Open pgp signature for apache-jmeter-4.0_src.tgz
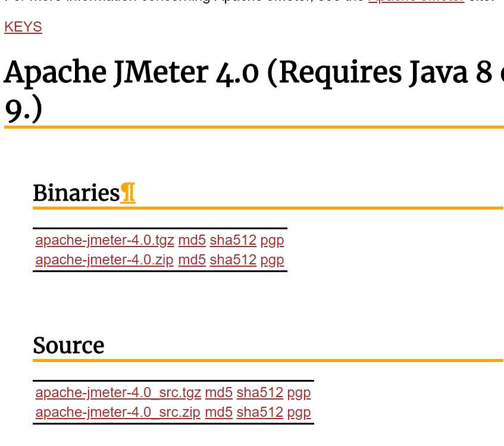The height and width of the screenshot is (446, 504). tap(299, 394)
